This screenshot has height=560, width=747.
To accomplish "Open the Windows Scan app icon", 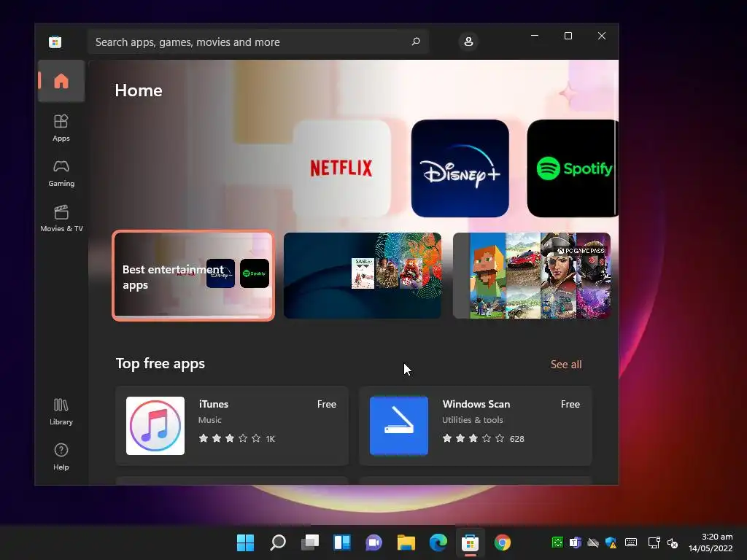I will click(x=399, y=426).
